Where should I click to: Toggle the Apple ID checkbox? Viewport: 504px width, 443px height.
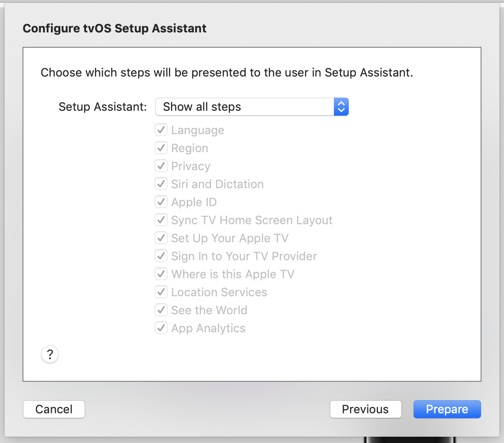click(x=161, y=202)
